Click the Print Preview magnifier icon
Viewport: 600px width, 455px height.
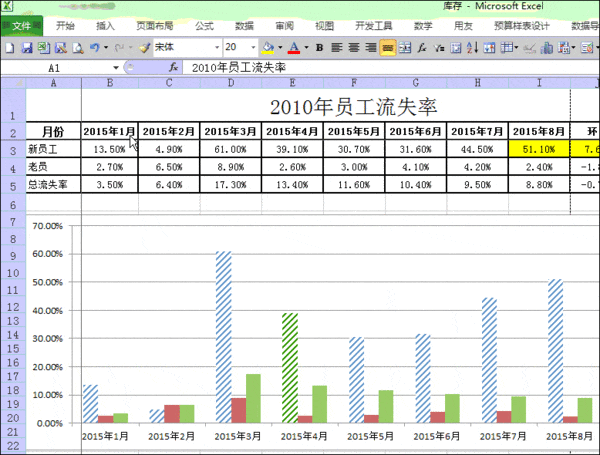(x=78, y=48)
